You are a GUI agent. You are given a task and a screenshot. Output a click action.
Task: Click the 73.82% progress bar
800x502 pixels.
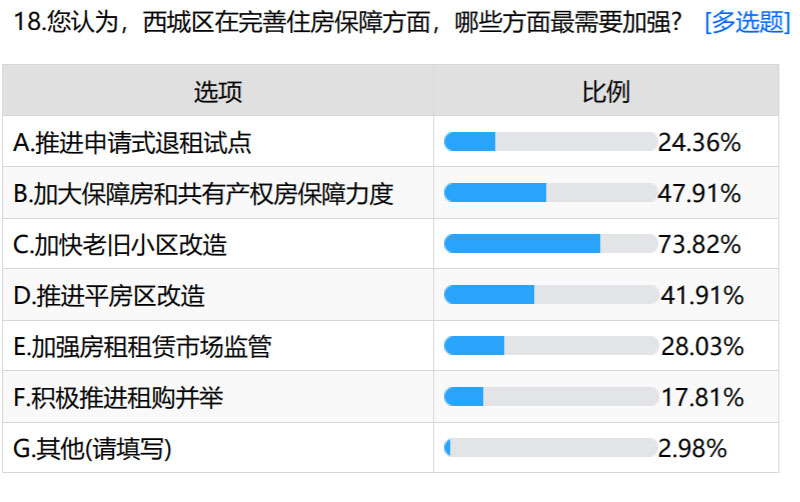551,243
